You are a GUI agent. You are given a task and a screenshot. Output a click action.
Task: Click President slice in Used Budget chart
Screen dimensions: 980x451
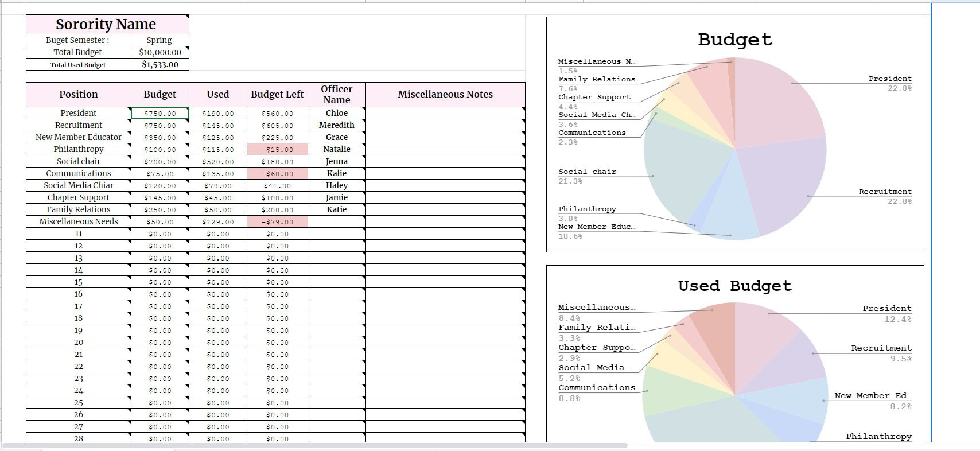[760, 344]
